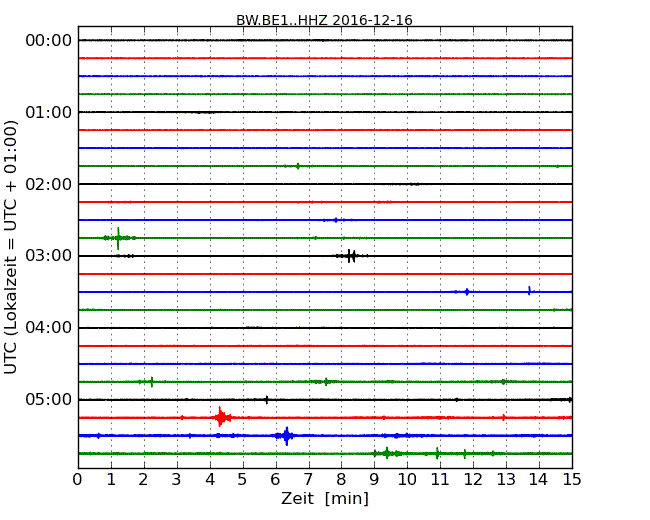
Task: Click the x-axis tick label 9
Action: [x=374, y=480]
